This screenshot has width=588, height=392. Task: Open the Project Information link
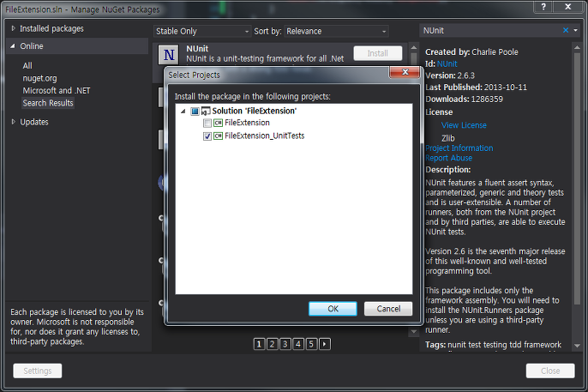pyautogui.click(x=459, y=148)
